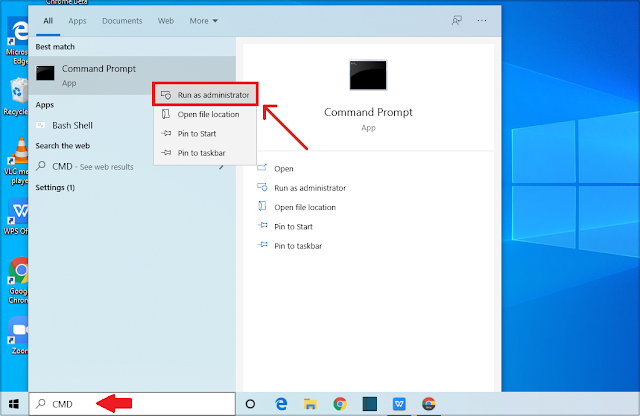Open Chrome Beta icon on the taskbar
The height and width of the screenshot is (416, 640).
(428, 404)
